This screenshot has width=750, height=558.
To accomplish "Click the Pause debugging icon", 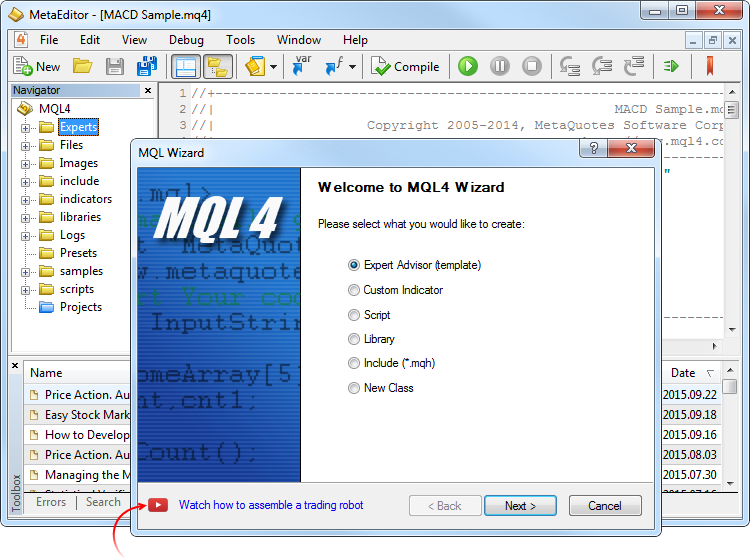I will pos(500,67).
